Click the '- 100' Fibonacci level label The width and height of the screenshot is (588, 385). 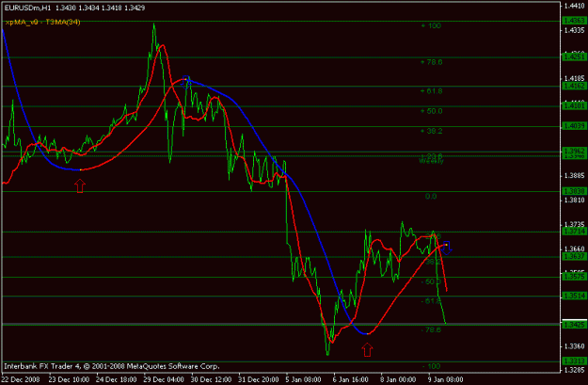pyautogui.click(x=431, y=366)
